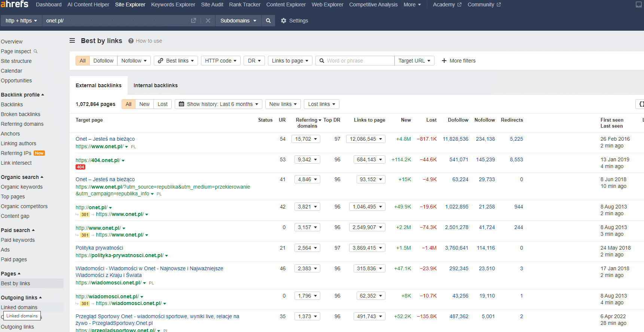Open the Subdomains mode dropdown
The image size is (644, 332).
[x=238, y=21]
